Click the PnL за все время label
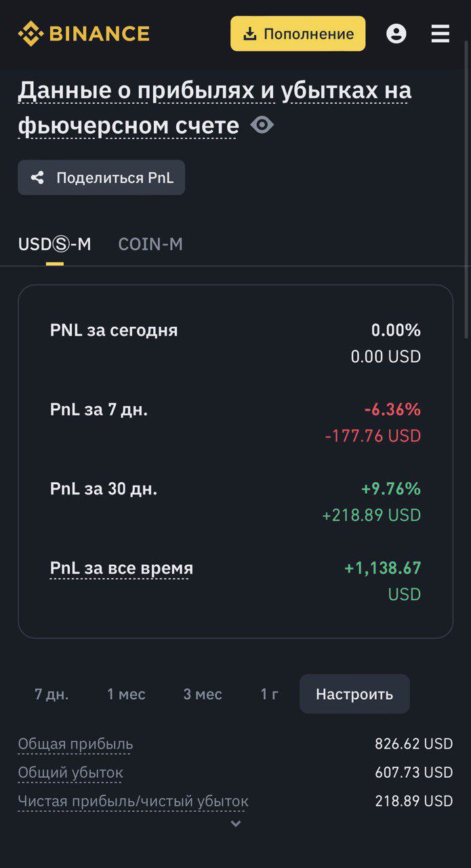Image resolution: width=471 pixels, height=868 pixels. point(121,568)
